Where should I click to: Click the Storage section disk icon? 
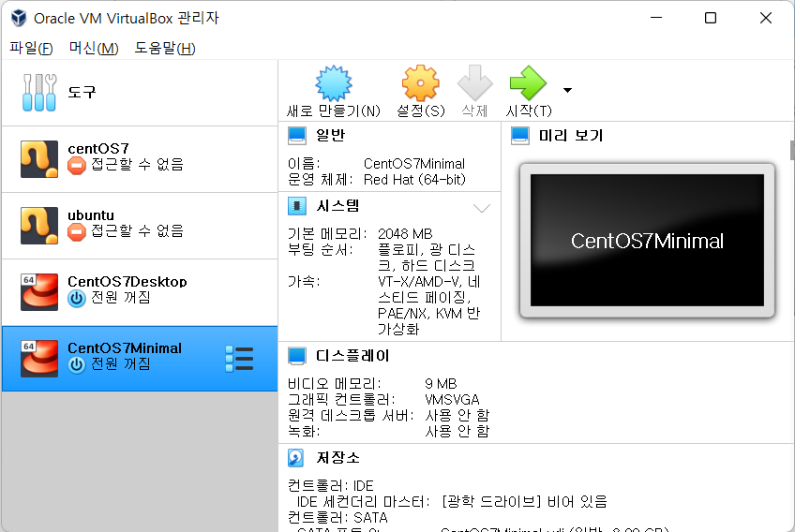tap(296, 457)
